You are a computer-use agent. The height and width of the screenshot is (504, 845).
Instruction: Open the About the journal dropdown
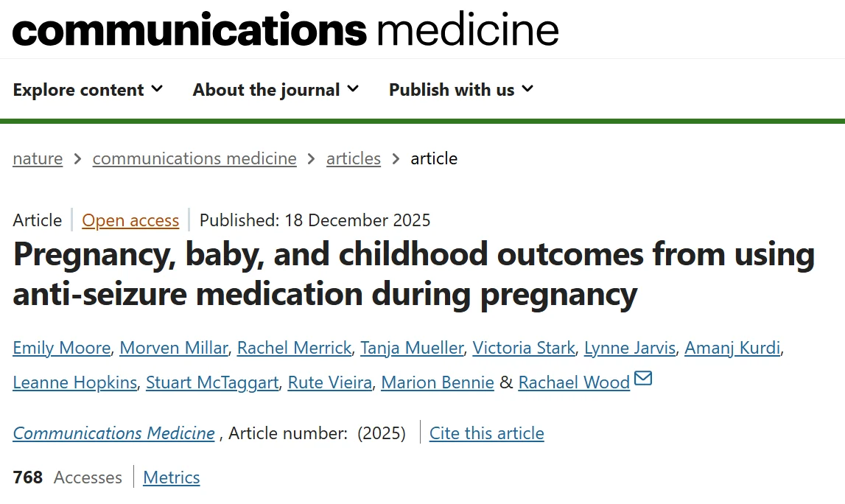click(276, 90)
